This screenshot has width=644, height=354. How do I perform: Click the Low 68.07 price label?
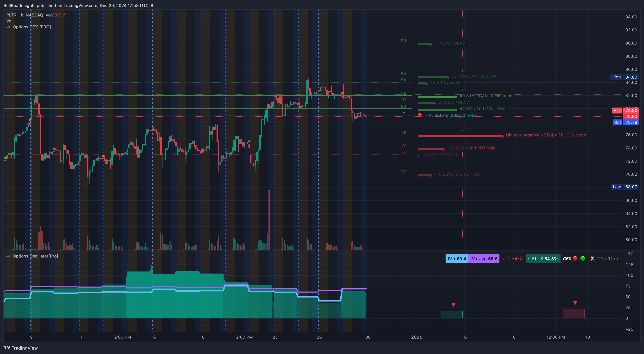[x=625, y=187]
